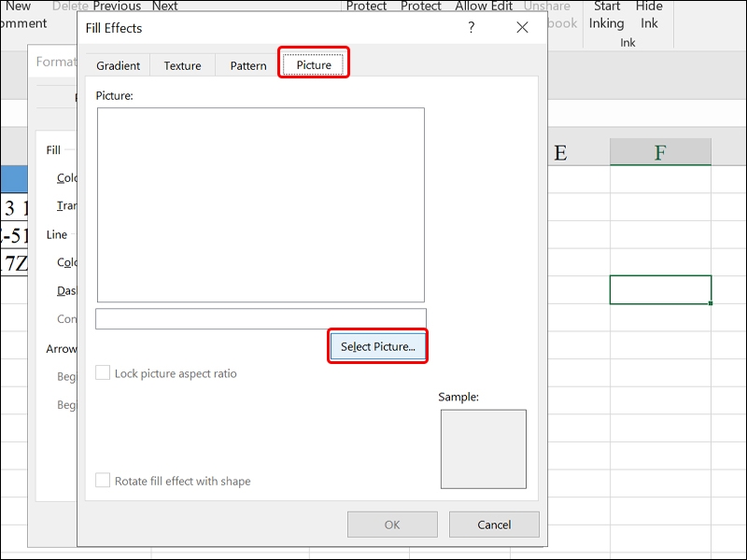Select column E header
The height and width of the screenshot is (560, 747).
click(561, 152)
